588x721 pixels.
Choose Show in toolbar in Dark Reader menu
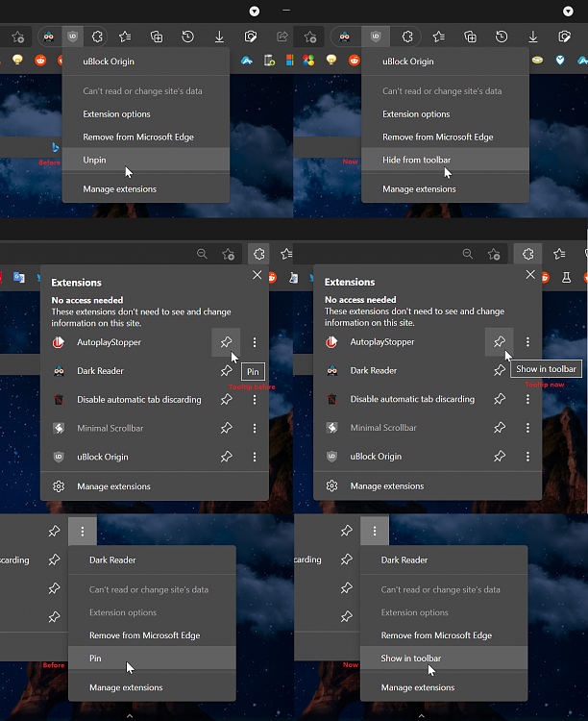click(444, 658)
